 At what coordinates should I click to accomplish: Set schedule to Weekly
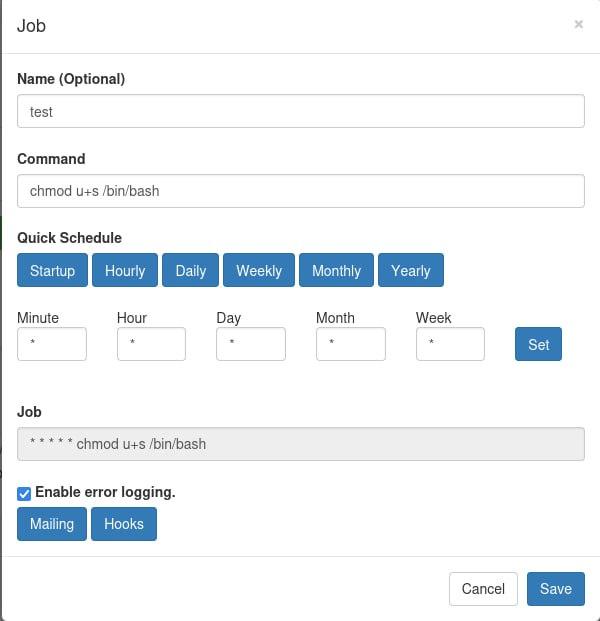(259, 271)
